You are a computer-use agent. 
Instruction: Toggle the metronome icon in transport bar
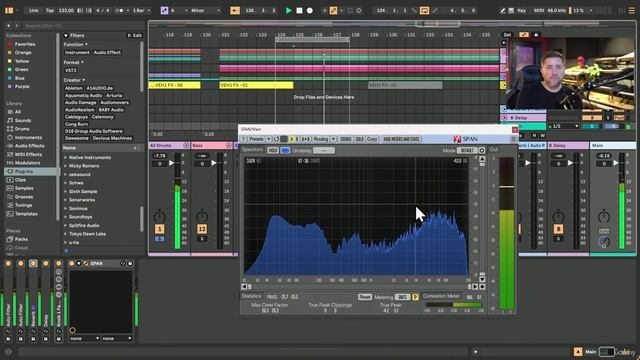[120, 10]
